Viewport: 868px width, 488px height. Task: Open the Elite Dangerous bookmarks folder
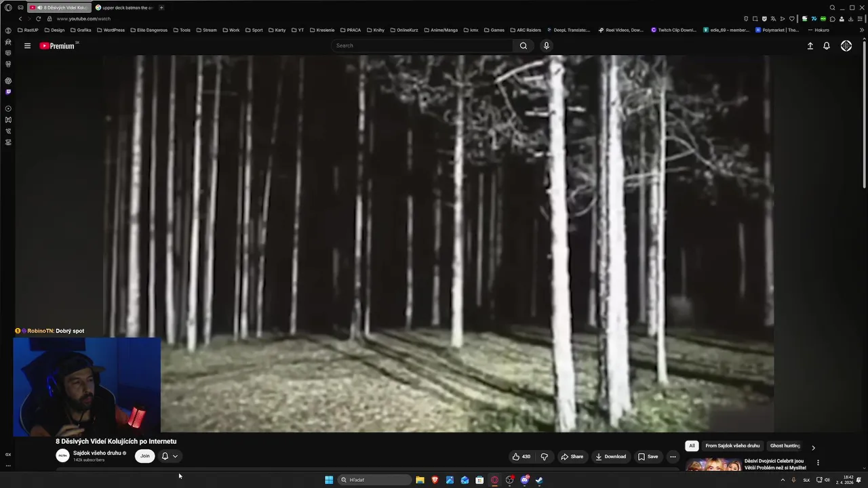coord(149,30)
